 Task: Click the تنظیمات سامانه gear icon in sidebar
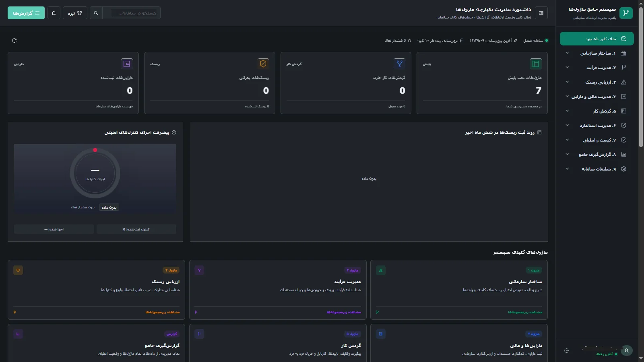[623, 169]
